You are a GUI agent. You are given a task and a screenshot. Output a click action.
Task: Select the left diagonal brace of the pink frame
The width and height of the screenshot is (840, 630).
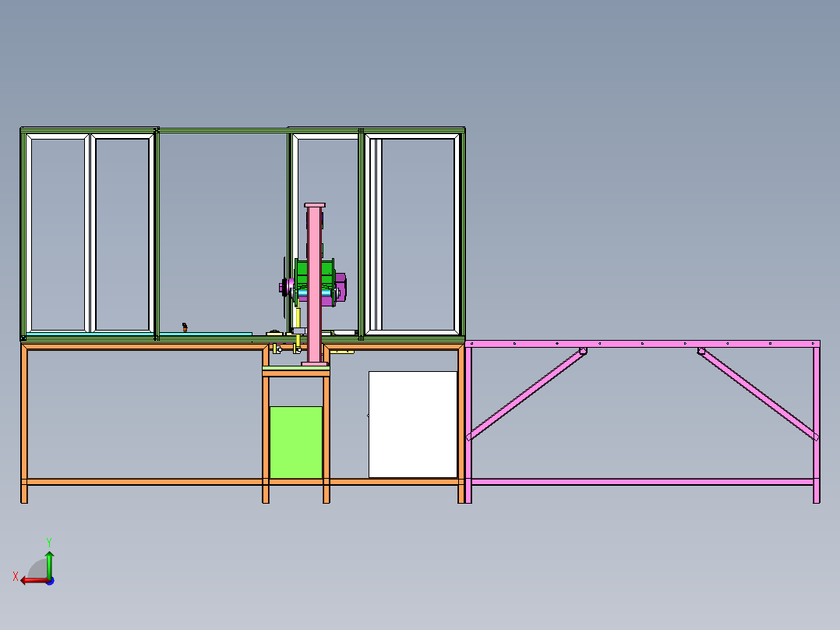coord(527,394)
